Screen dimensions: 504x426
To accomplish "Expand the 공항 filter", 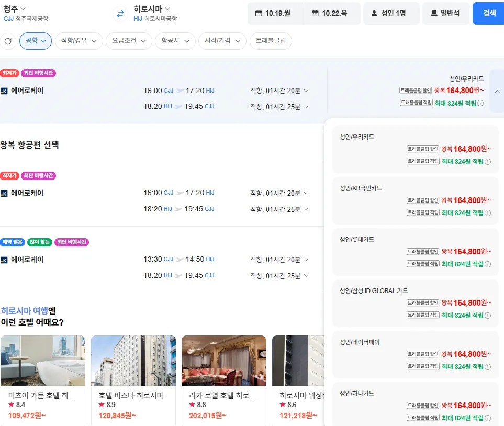I will (x=36, y=41).
